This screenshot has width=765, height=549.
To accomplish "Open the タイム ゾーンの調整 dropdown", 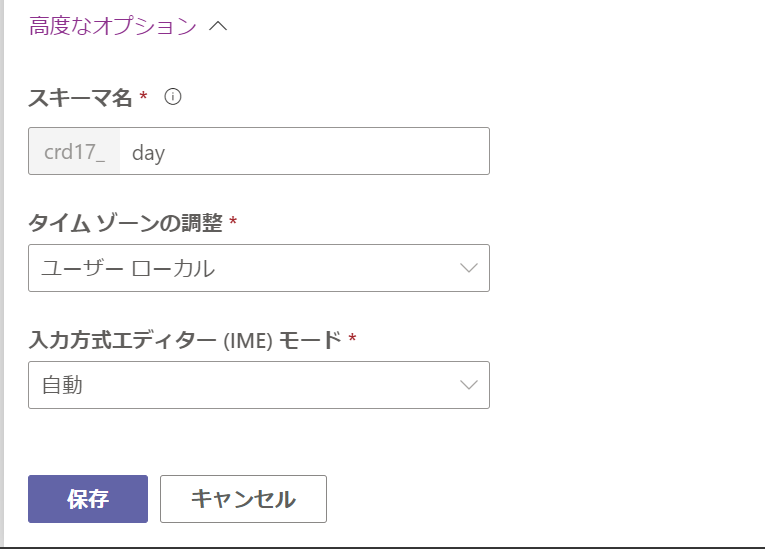I will pos(258,268).
